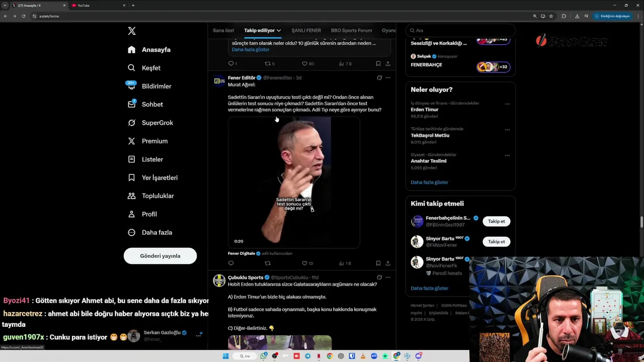This screenshot has width=644, height=362.
Task: Open TekBaşrol MetSu trend
Action: [x=430, y=135]
